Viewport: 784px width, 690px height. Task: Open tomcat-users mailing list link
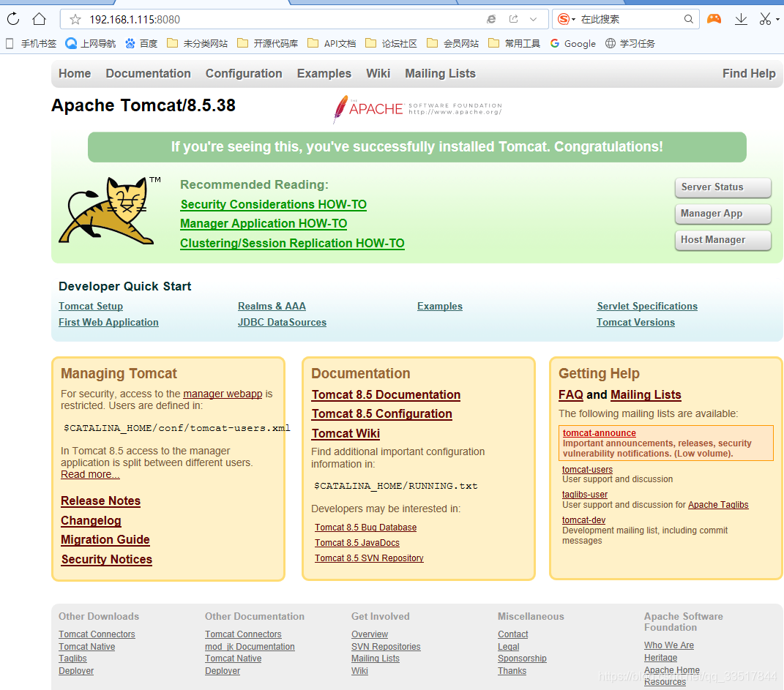coord(587,469)
